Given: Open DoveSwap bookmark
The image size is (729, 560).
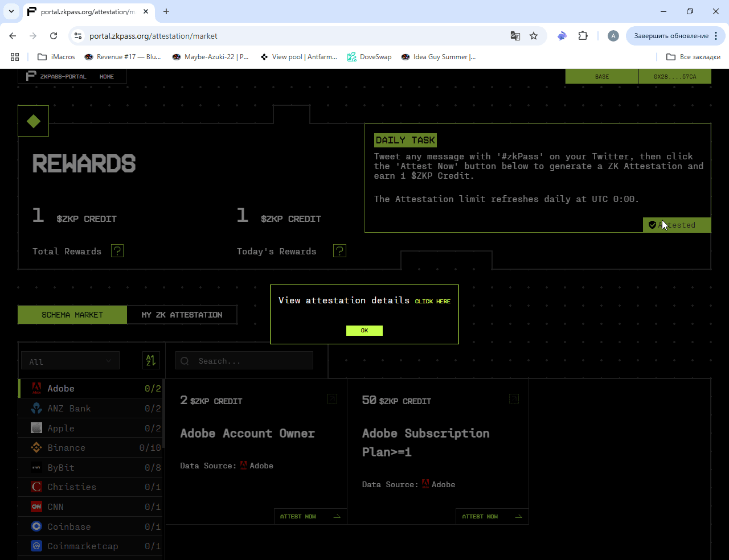Looking at the screenshot, I should (370, 57).
